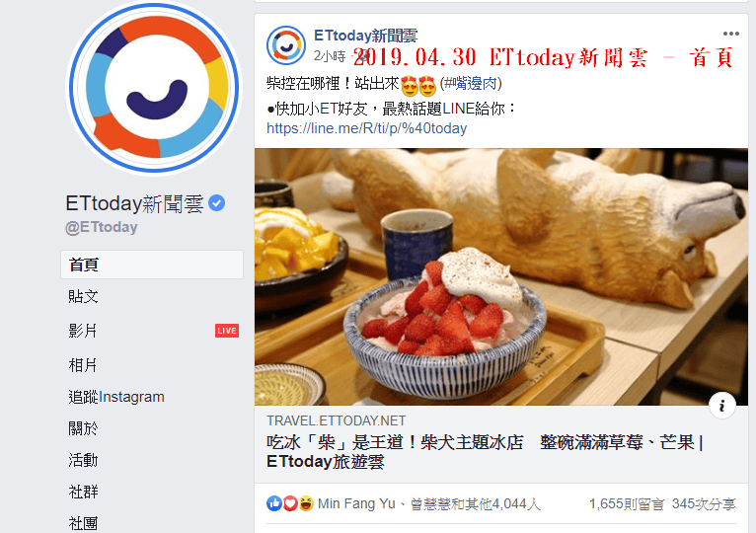Screen dimensions: 756x533
Task: Open the 1,655則留言 comments count
Action: (x=627, y=504)
